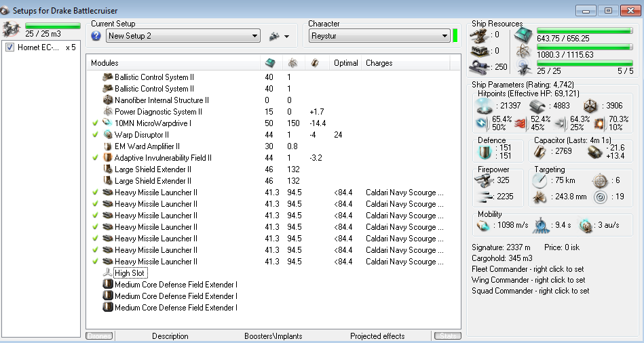Click 'Wing Commander - right click to set' text
This screenshot has width=644, height=343.
coord(528,280)
